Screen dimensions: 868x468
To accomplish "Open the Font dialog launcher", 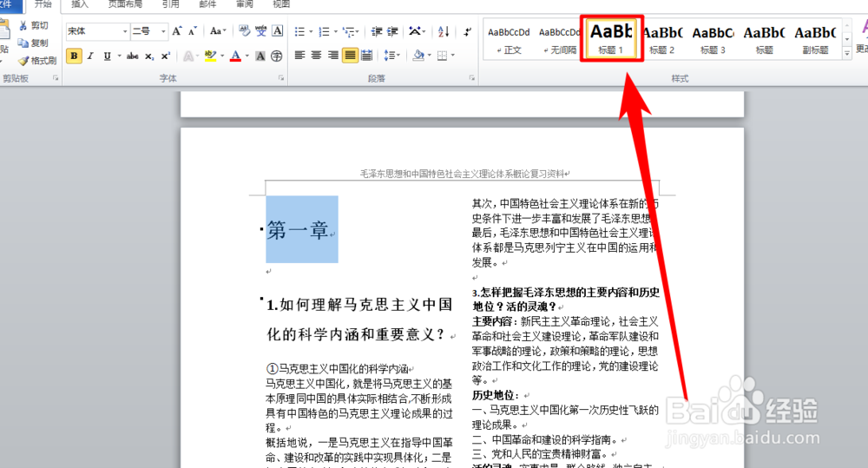I will pos(281,79).
